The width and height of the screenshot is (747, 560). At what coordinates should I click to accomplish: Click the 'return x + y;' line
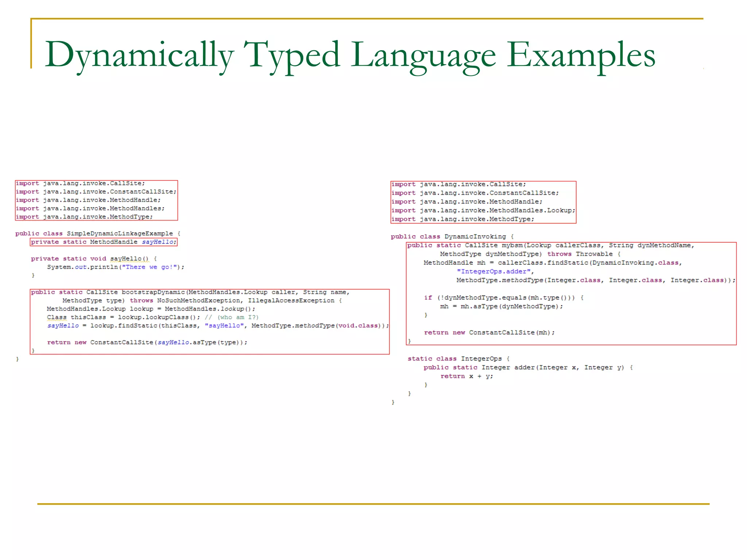click(467, 377)
